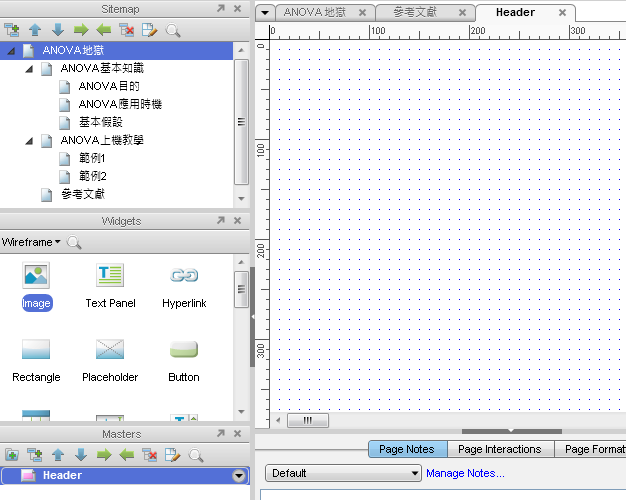Delete master in Masters toolbar
626x500 pixels.
[150, 455]
